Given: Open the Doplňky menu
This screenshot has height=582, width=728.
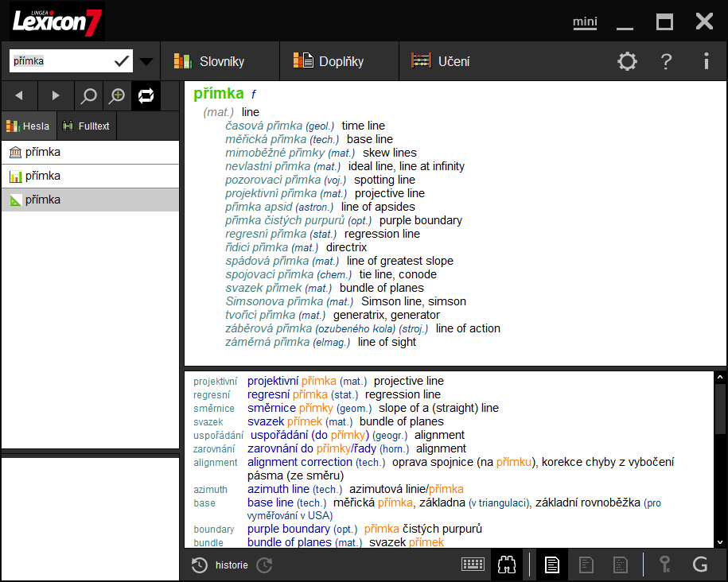Looking at the screenshot, I should [x=339, y=60].
